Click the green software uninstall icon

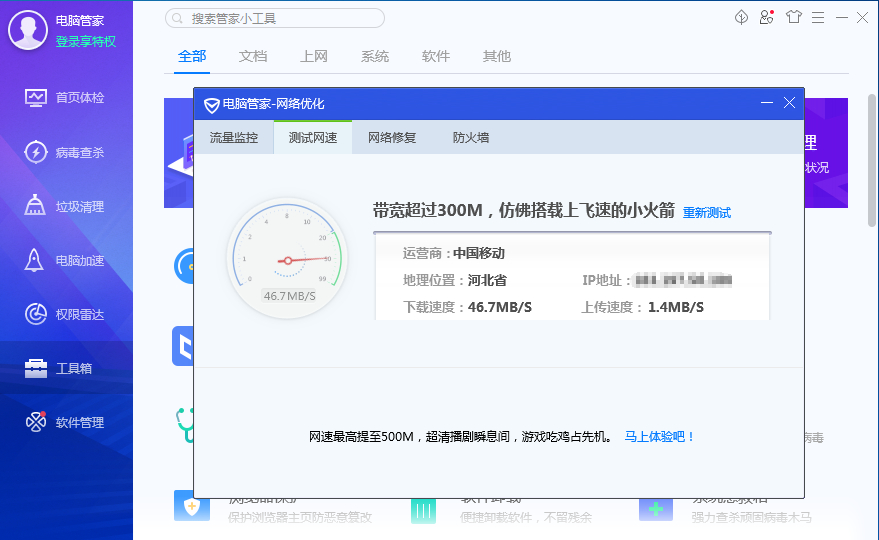click(x=423, y=510)
